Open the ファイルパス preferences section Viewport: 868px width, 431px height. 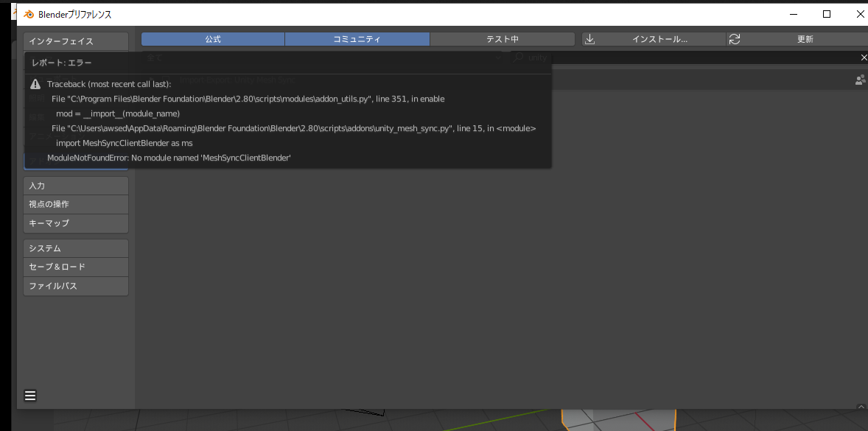coord(75,285)
